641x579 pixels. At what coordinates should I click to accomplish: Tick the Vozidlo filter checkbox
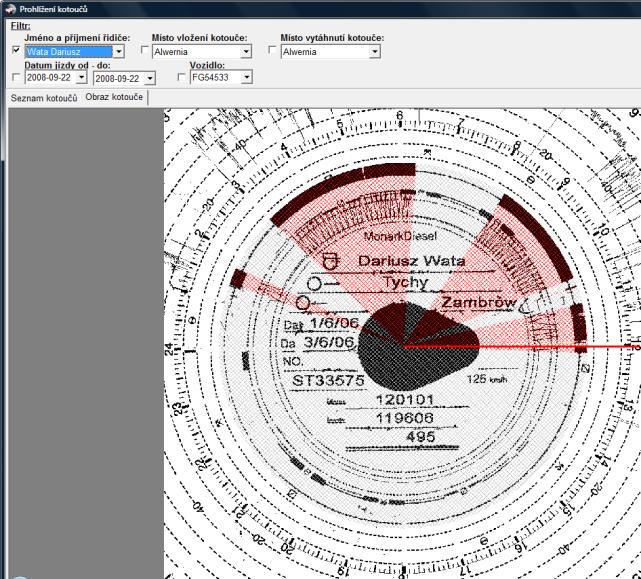[182, 77]
